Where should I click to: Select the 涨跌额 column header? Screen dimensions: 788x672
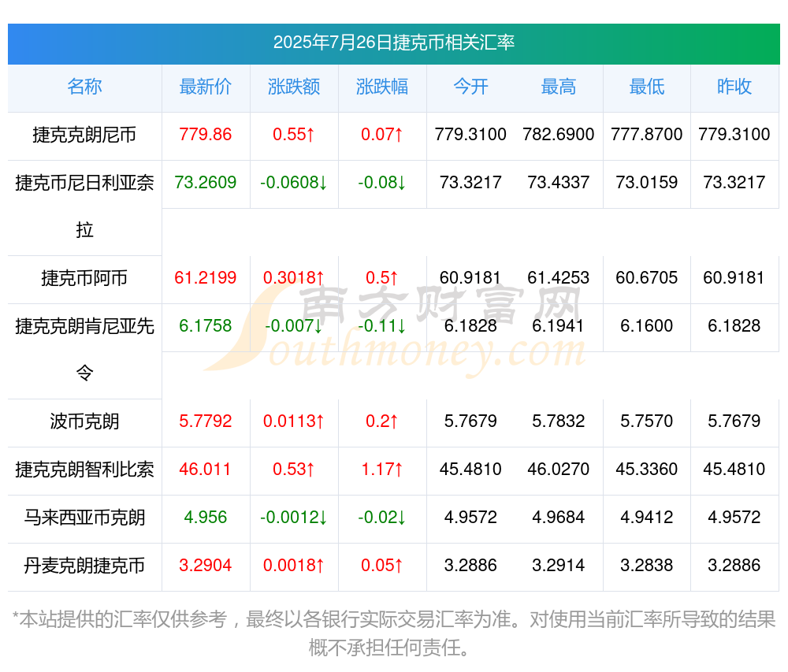click(x=293, y=87)
